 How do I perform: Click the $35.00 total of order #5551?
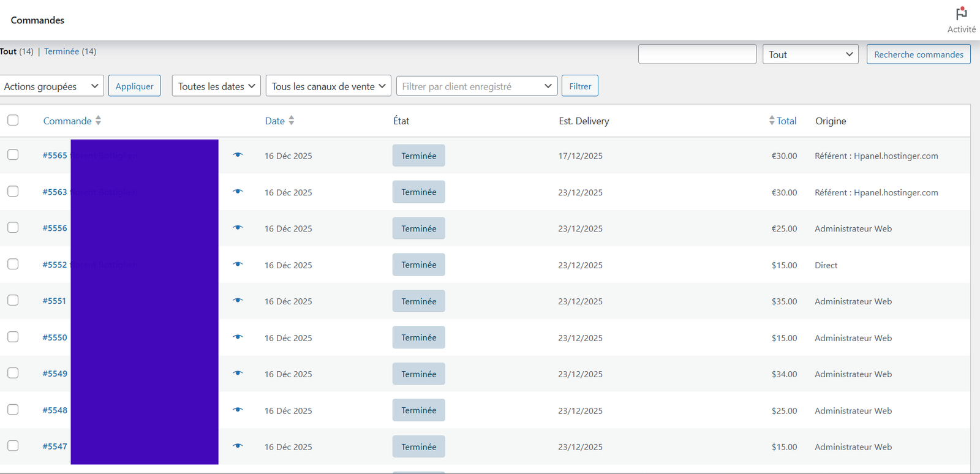pos(784,301)
